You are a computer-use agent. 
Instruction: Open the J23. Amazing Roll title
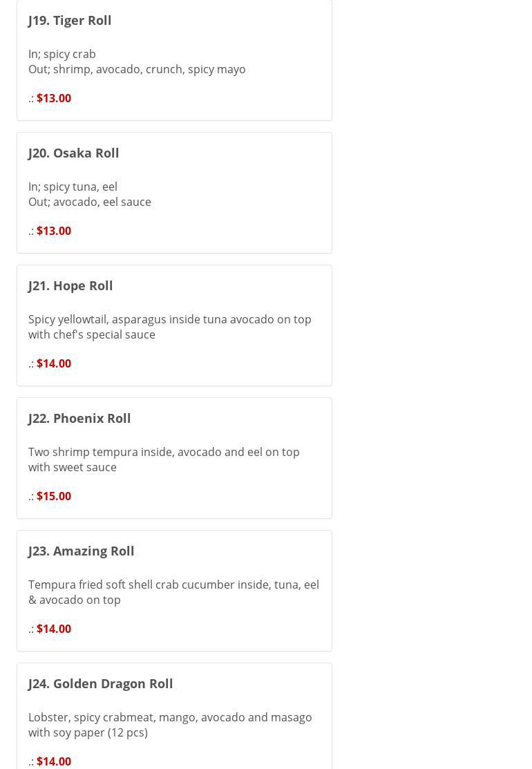82,551
